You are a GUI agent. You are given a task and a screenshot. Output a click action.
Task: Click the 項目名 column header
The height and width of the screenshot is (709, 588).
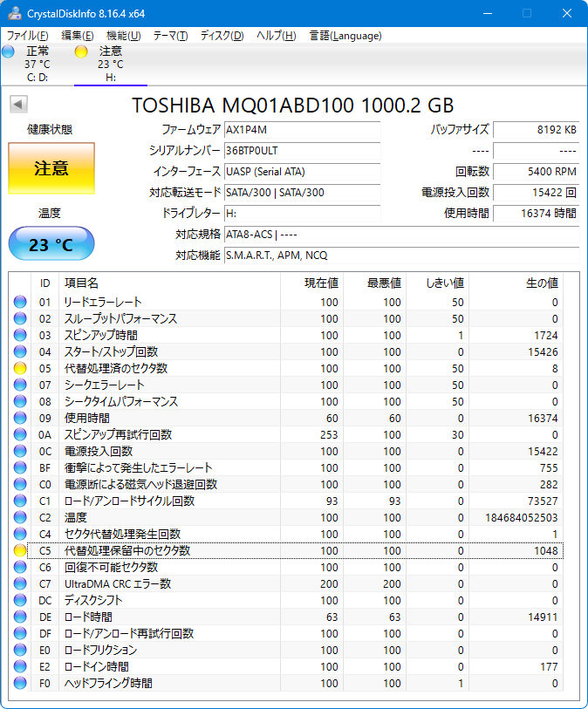pos(169,283)
